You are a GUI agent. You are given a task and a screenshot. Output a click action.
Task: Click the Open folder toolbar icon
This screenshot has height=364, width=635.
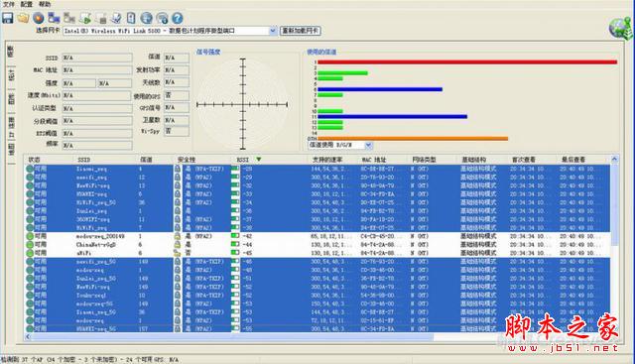(x=23, y=18)
